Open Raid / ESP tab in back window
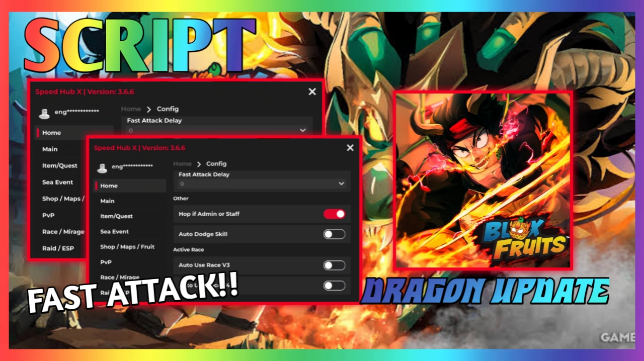644x361 pixels. coord(58,248)
